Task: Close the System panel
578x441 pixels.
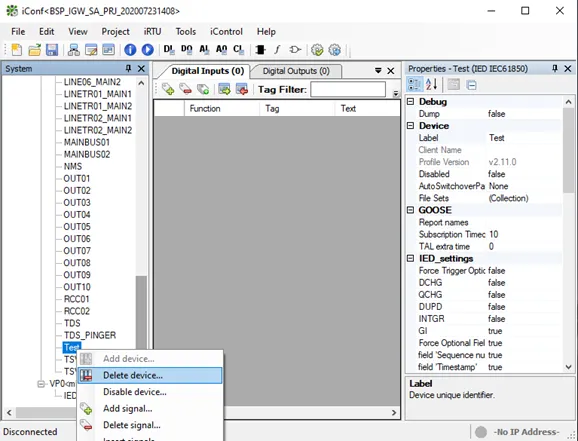Action: coord(141,69)
